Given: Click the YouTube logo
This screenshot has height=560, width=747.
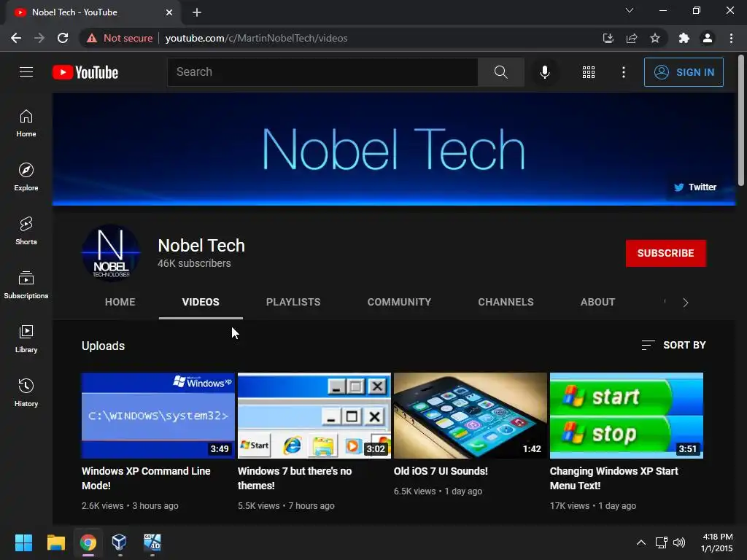Looking at the screenshot, I should coord(85,72).
